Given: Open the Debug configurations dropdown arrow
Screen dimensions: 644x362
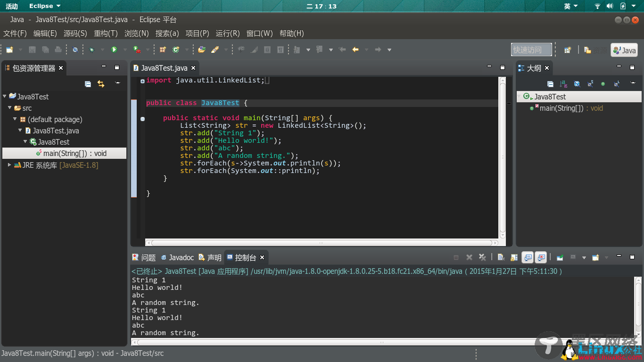Looking at the screenshot, I should pyautogui.click(x=103, y=49).
